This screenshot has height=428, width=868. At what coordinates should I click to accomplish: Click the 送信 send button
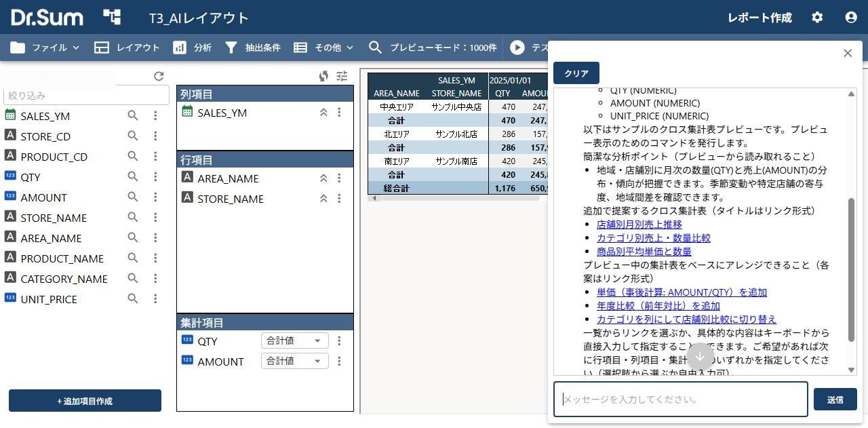tap(835, 400)
